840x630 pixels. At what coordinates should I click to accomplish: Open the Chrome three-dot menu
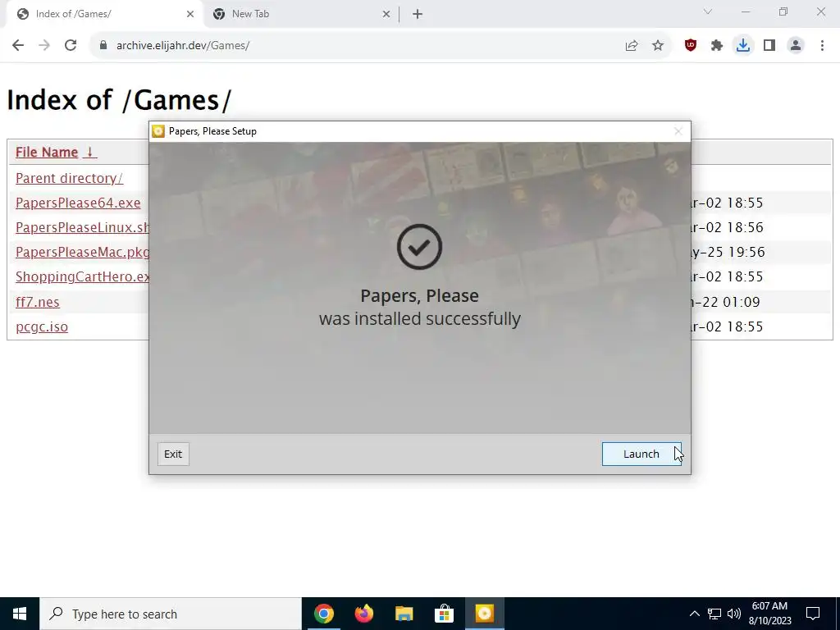(x=822, y=46)
